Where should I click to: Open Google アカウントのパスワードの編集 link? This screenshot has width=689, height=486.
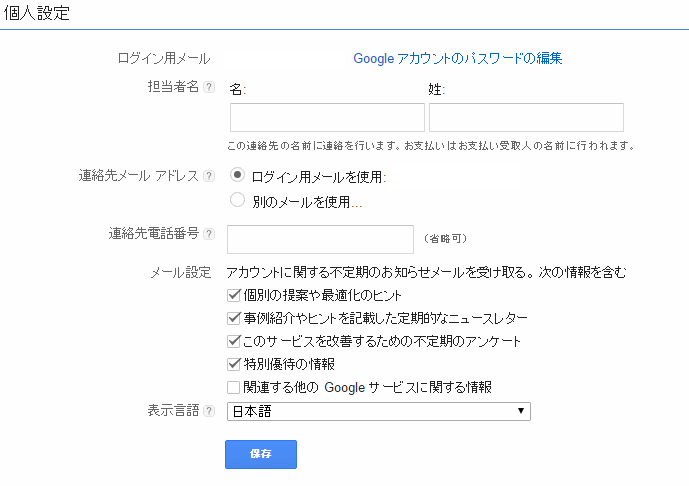point(457,58)
